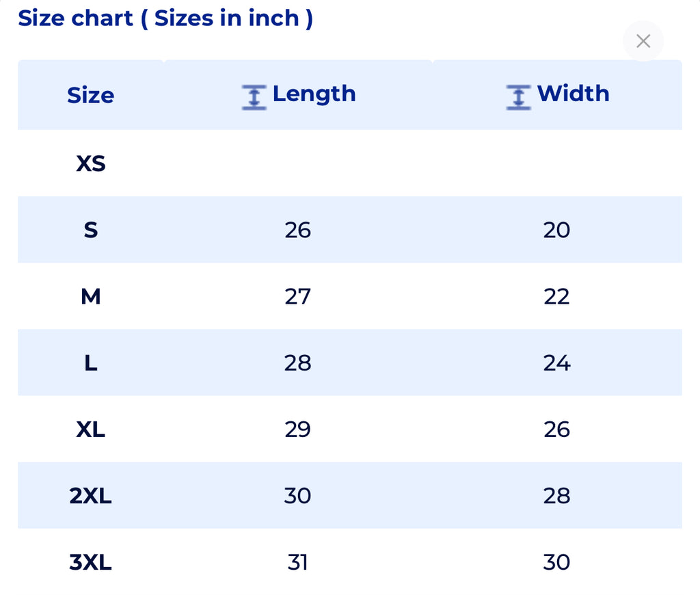Click the size chart title text
Screen dimensions: 700x595
(165, 18)
